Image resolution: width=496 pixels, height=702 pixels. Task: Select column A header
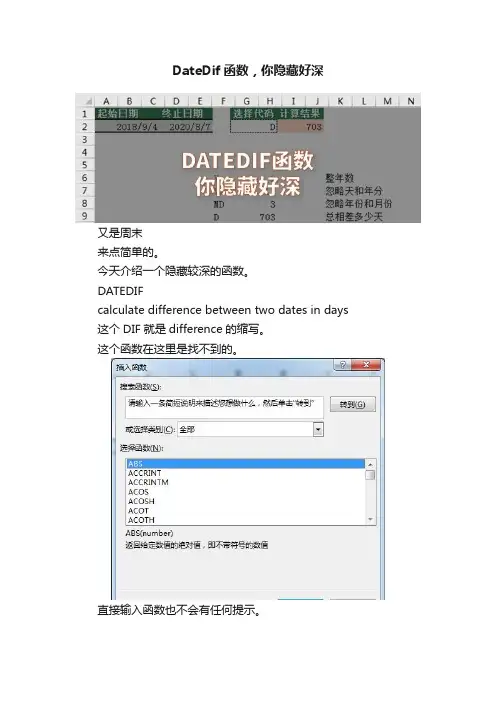coord(106,101)
